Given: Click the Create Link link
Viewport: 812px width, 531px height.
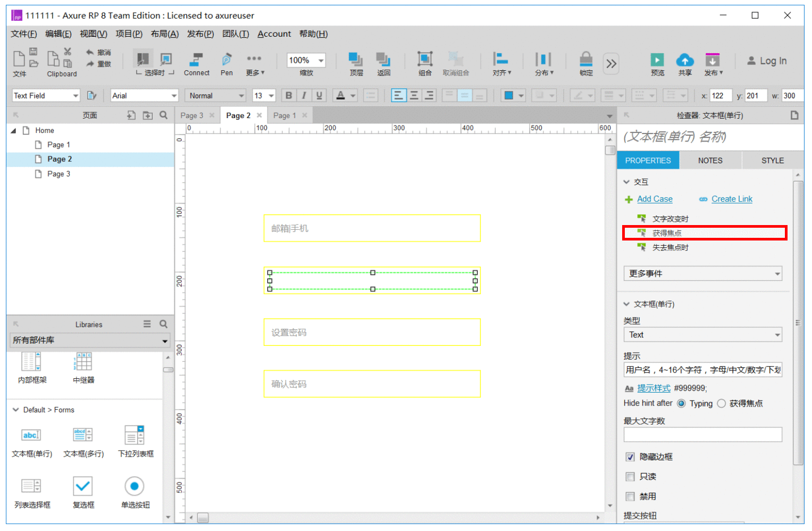Looking at the screenshot, I should pyautogui.click(x=732, y=199).
